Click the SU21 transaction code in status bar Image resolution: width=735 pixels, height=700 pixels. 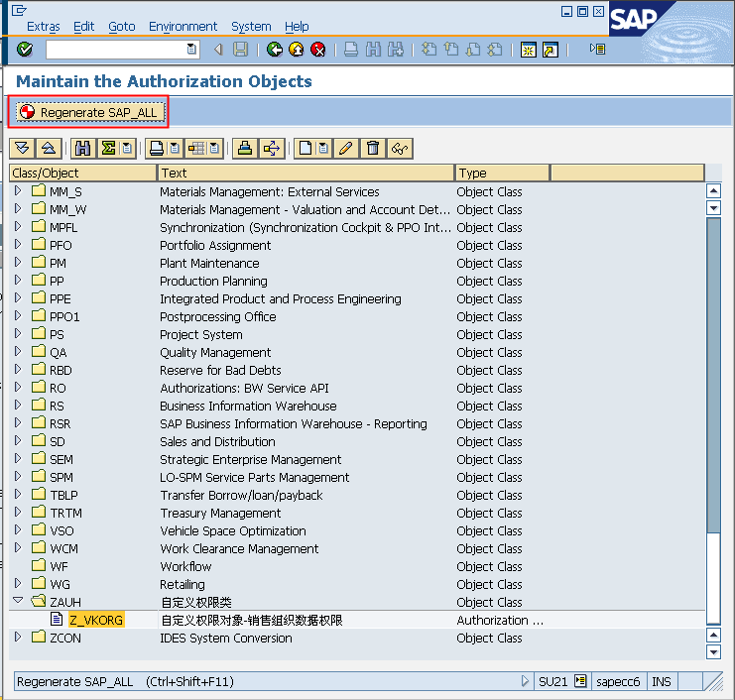[x=553, y=681]
